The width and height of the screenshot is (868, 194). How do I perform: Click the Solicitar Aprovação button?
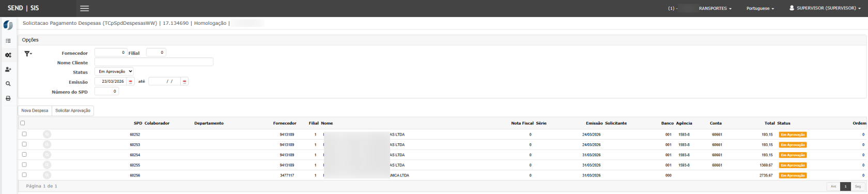pyautogui.click(x=73, y=111)
